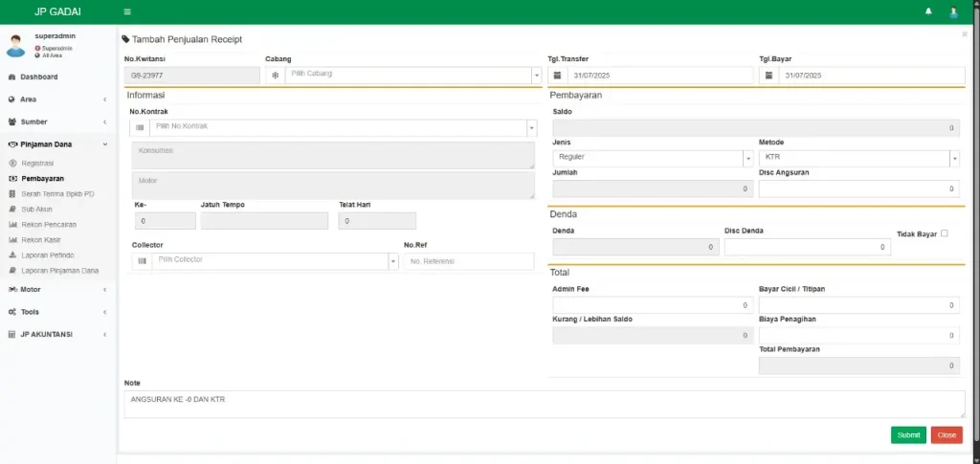Click the Disc Angsuran input field
Viewport: 980px width, 464px height.
pos(859,188)
